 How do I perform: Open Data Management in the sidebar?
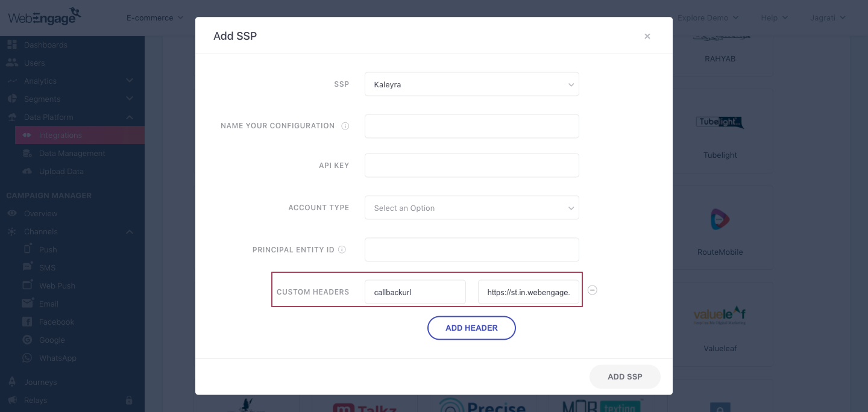pyautogui.click(x=72, y=153)
